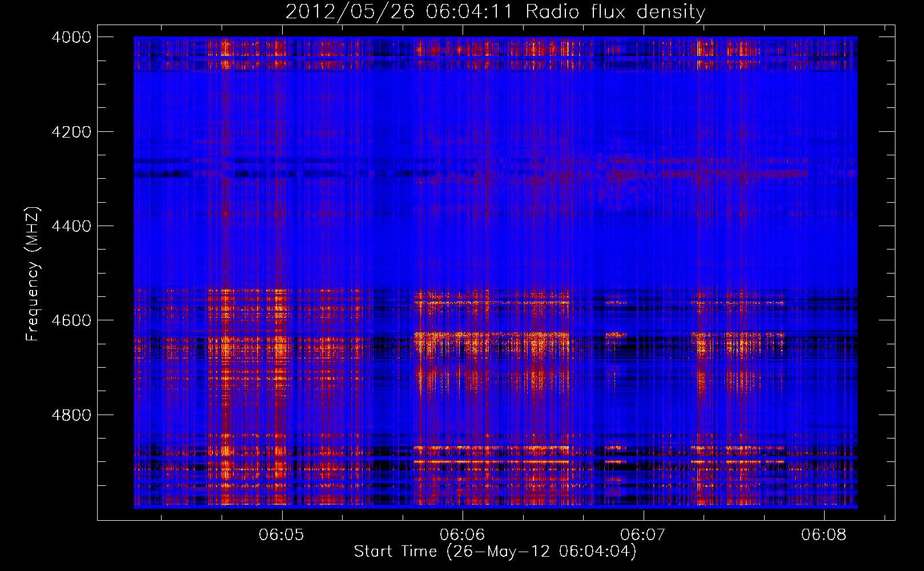The height and width of the screenshot is (571, 924).
Task: Click the y-axis label "Frequency (MHZ)"
Action: pos(33,274)
